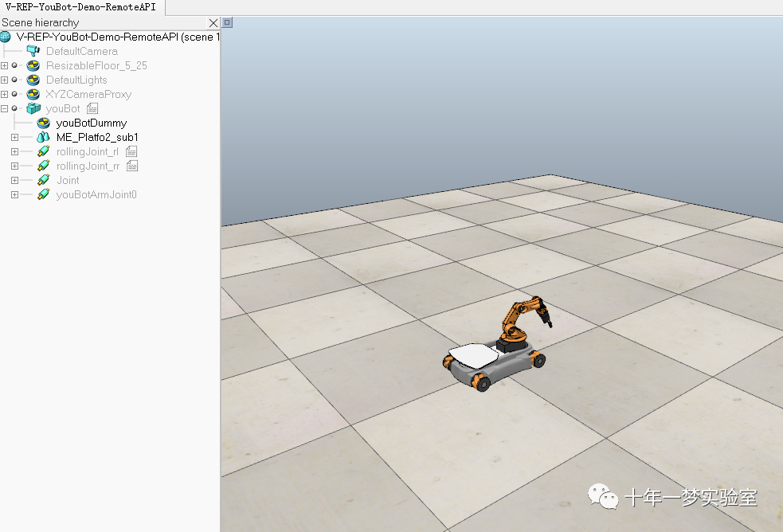Expand the rollingJoint_rl tree node
Image resolution: width=783 pixels, height=532 pixels.
pos(14,151)
